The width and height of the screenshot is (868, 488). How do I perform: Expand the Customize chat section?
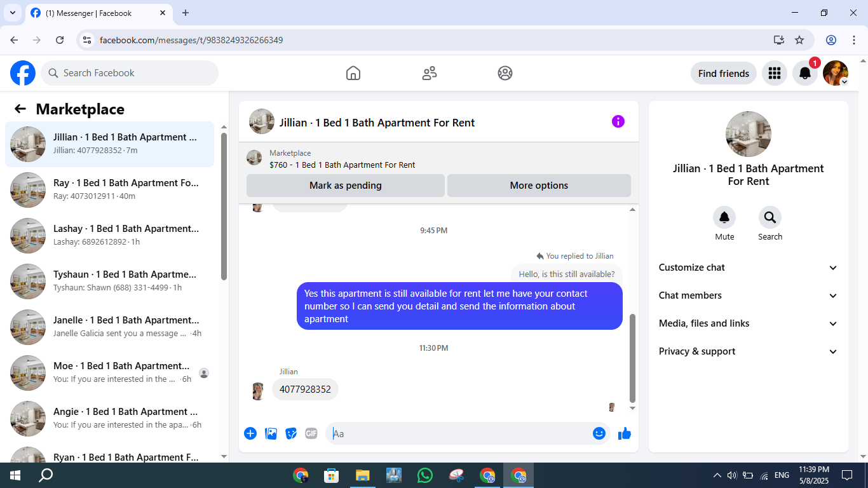[749, 268]
